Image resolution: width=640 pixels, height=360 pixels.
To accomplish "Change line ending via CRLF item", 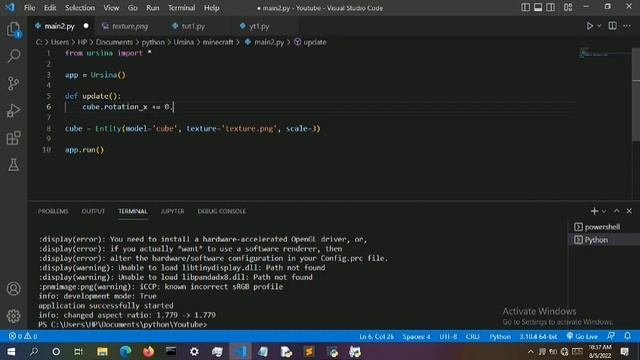I will [x=473, y=336].
